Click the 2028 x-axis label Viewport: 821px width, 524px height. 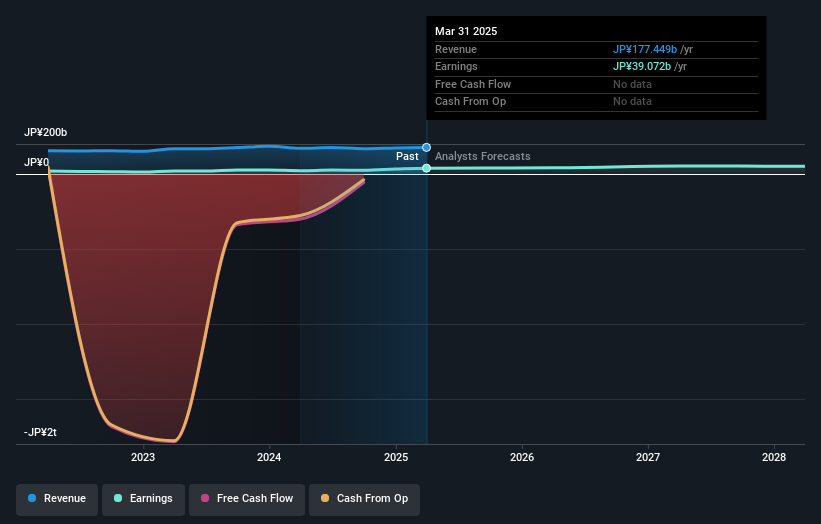click(774, 457)
